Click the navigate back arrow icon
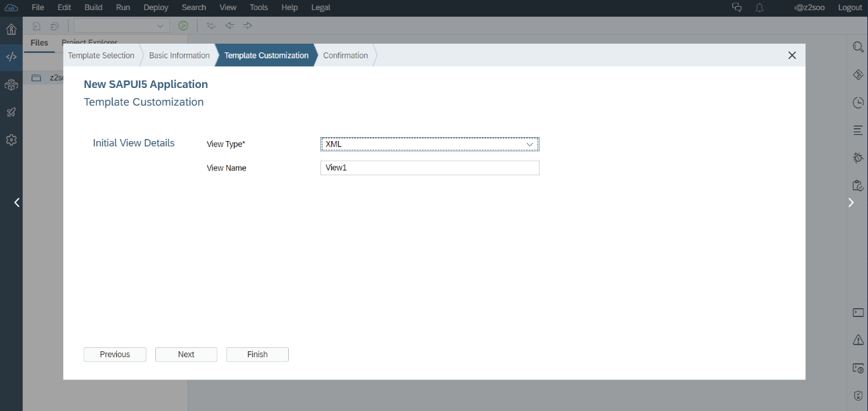The height and width of the screenshot is (411, 868). [x=230, y=26]
